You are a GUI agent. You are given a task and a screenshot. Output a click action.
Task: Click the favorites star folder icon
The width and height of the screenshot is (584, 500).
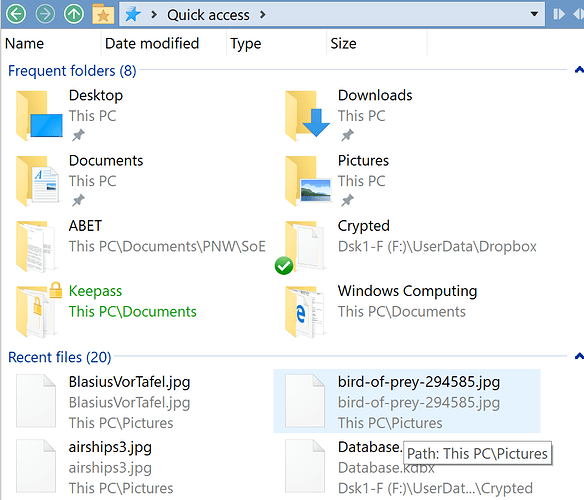[x=103, y=14]
